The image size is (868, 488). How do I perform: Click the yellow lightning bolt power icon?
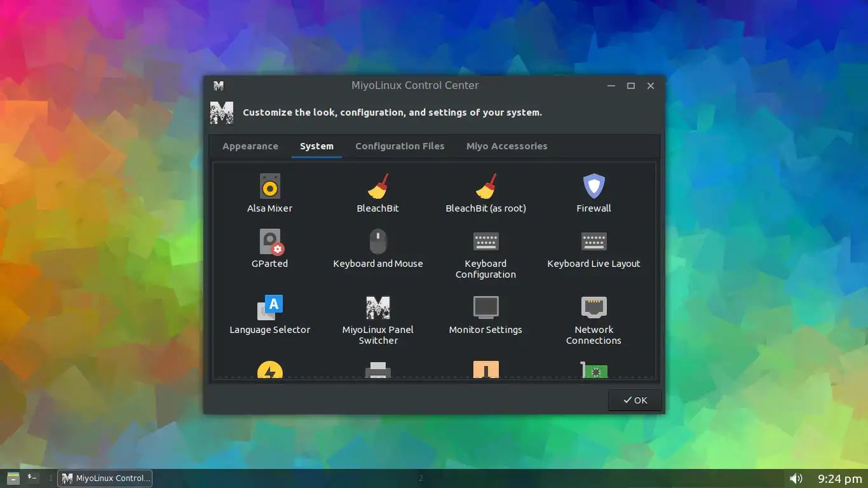tap(270, 370)
